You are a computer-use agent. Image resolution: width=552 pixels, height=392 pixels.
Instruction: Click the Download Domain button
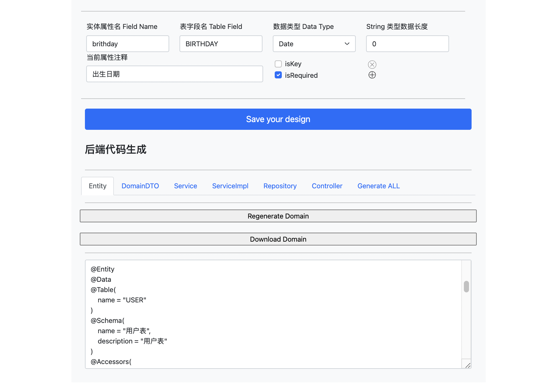click(x=278, y=239)
